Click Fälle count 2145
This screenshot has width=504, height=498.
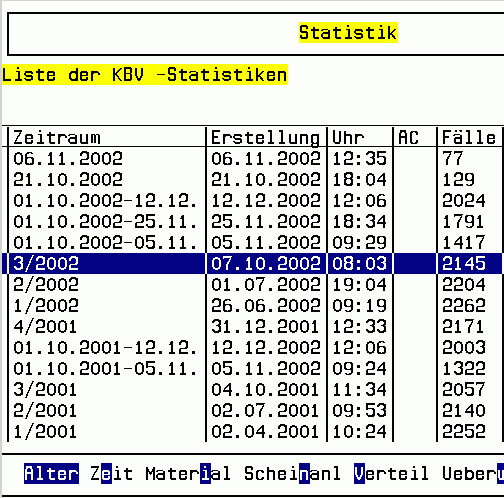(x=464, y=263)
